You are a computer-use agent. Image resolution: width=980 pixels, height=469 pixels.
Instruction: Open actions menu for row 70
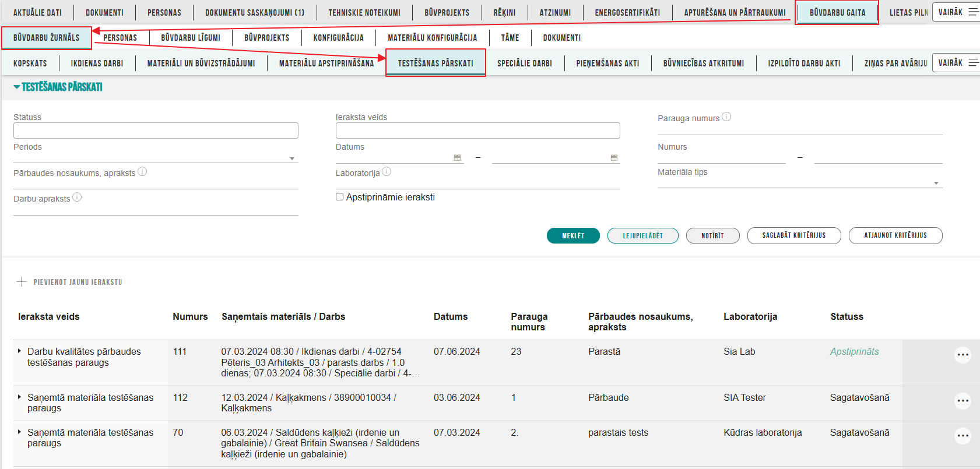tap(963, 436)
